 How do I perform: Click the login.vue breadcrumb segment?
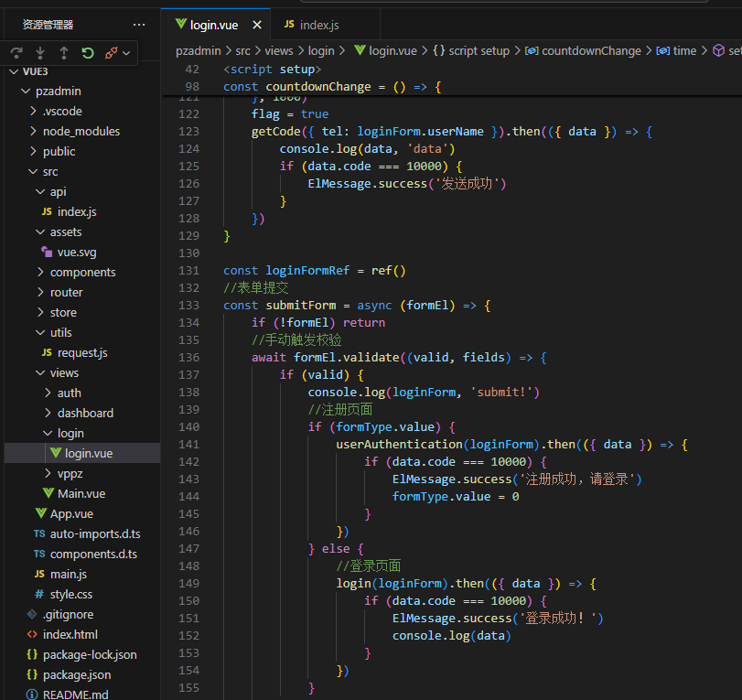coord(386,50)
